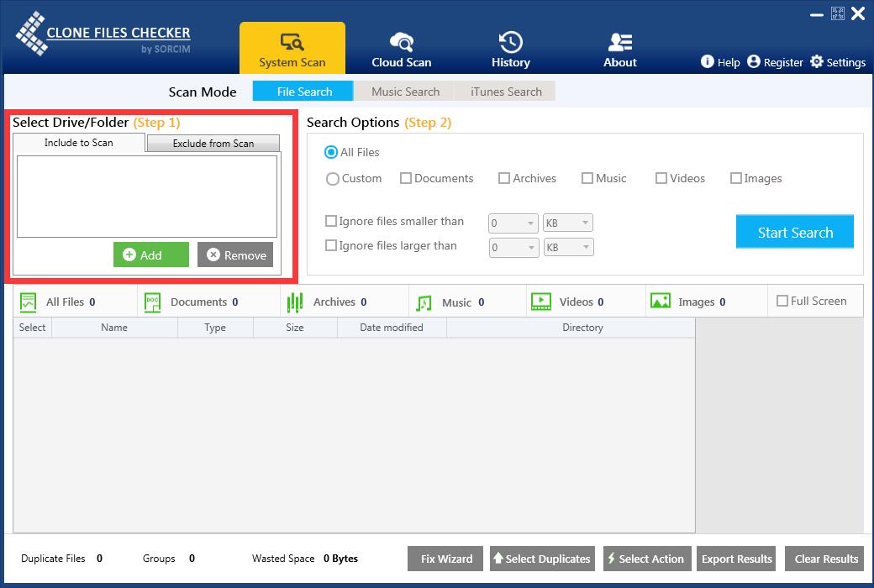
Task: Open the System Scan section
Action: coord(292,49)
